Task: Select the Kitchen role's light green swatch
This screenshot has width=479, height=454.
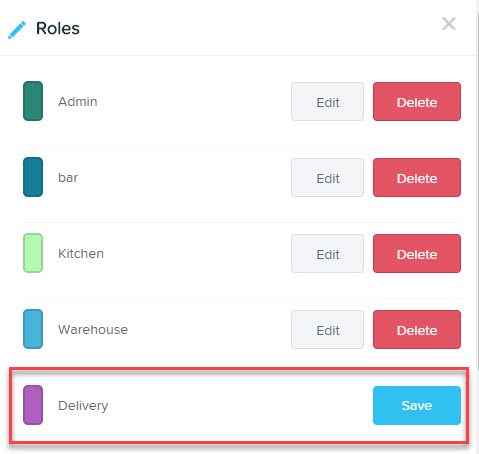Action: point(33,253)
